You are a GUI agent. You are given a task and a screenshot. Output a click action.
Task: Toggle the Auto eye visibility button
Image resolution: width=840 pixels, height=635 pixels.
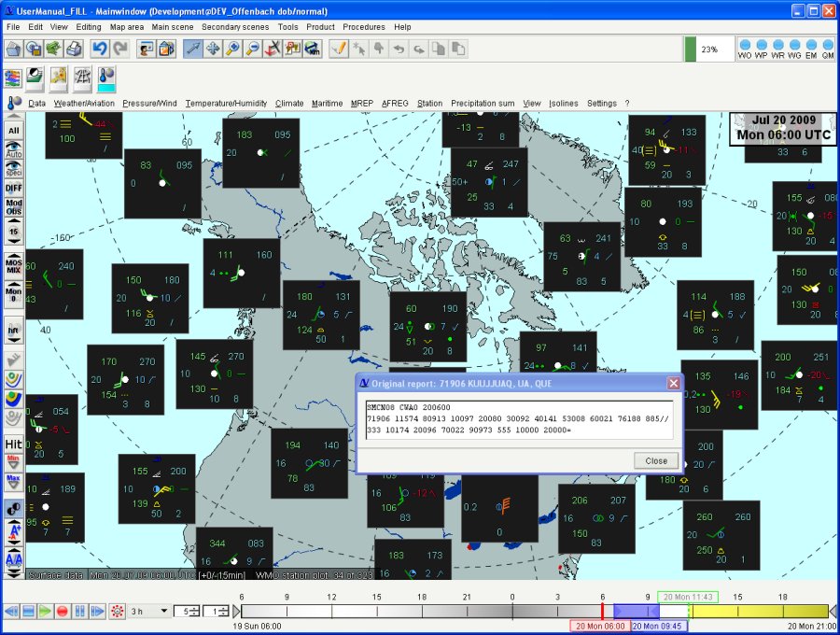click(x=14, y=149)
